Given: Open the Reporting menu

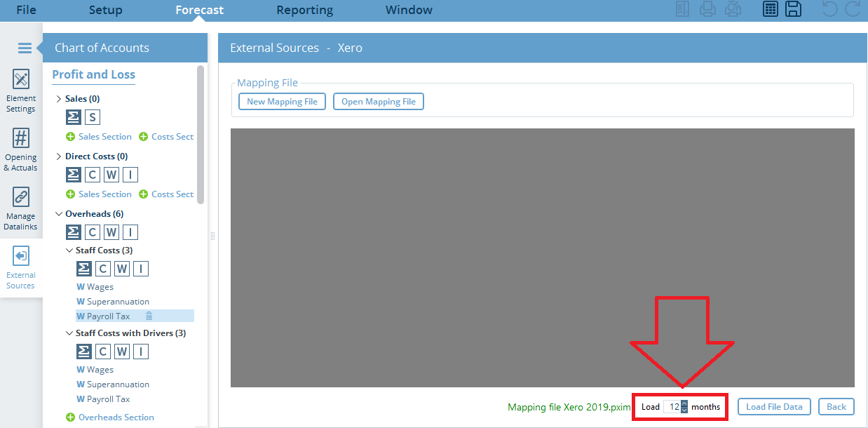Looking at the screenshot, I should pyautogui.click(x=304, y=10).
